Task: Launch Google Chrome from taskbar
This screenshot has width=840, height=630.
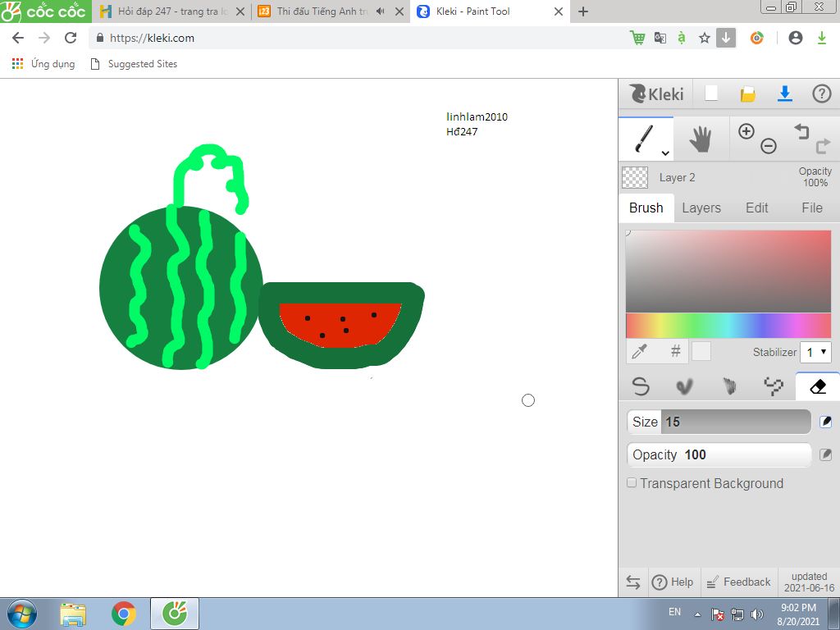Action: (x=124, y=614)
